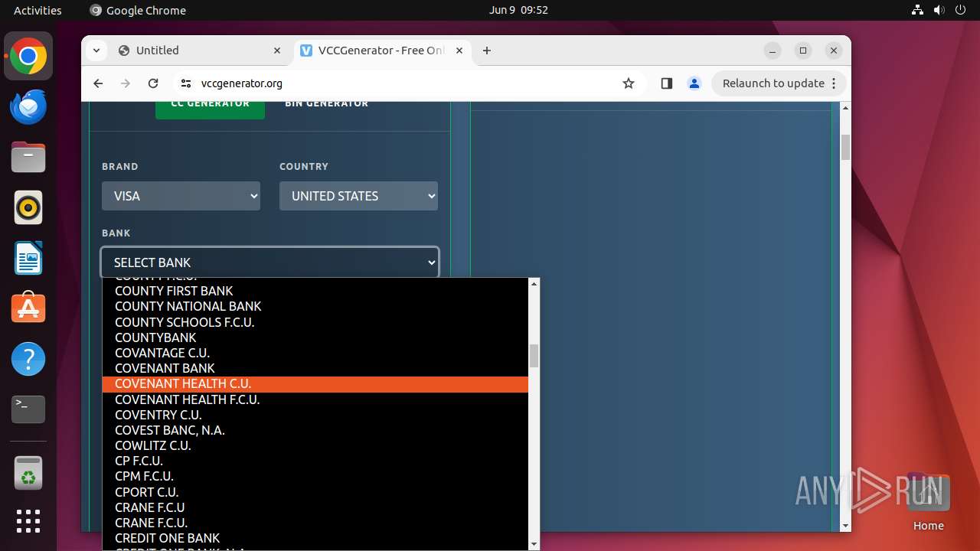Open the date and time calendar menu
The height and width of the screenshot is (551, 980).
pyautogui.click(x=518, y=10)
